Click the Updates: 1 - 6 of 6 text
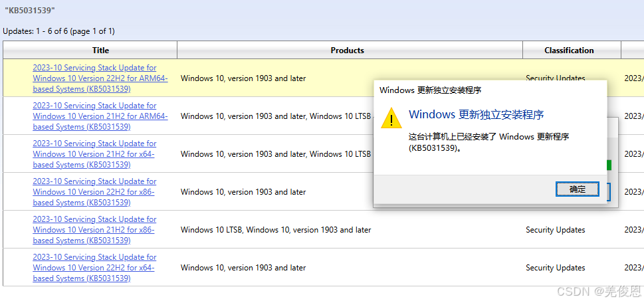 [x=58, y=31]
